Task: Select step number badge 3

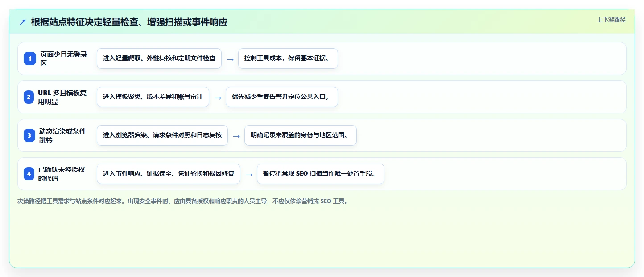Action: 29,135
